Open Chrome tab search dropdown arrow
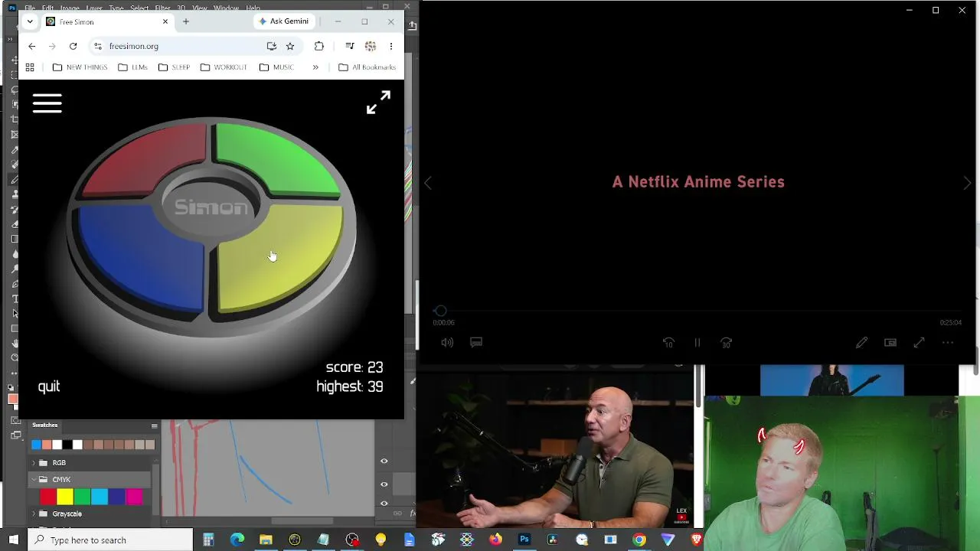The image size is (980, 551). point(30,21)
